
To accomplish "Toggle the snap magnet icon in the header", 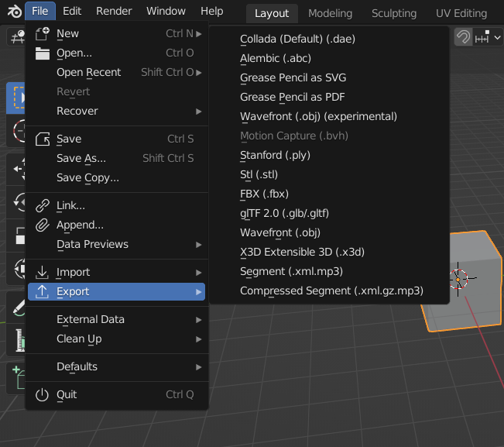I will point(463,37).
